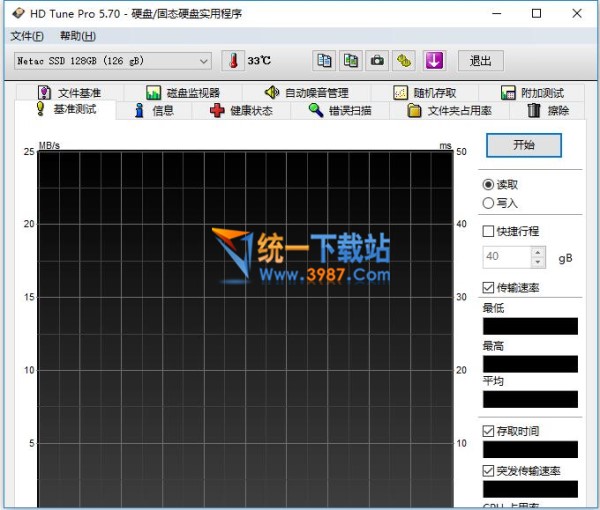Click the HD Tune Pro title bar icon

[x=18, y=13]
